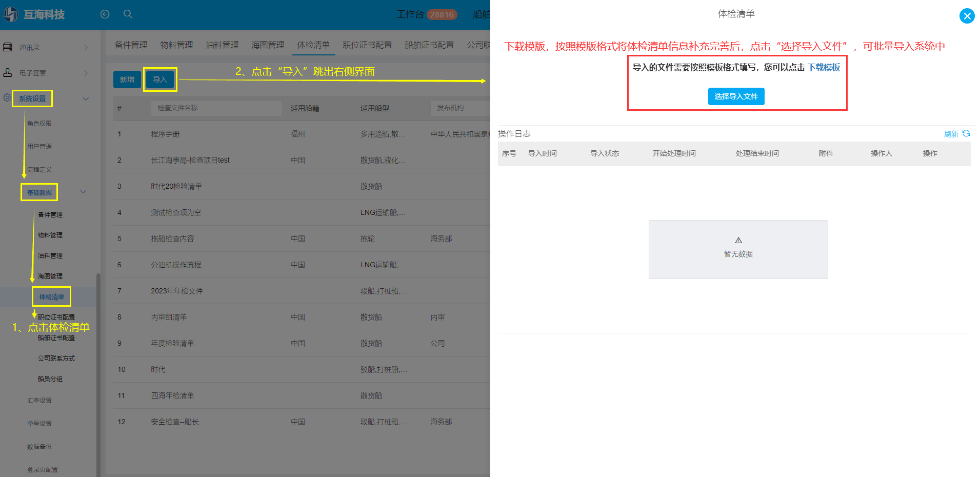The height and width of the screenshot is (477, 980).
Task: Open 汇率设置 in sidebar
Action: click(39, 400)
